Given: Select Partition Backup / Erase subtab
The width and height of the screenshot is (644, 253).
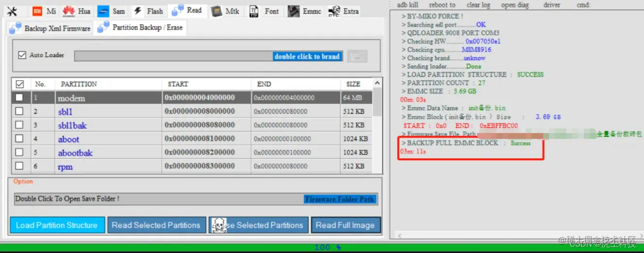Looking at the screenshot, I should click(x=140, y=27).
